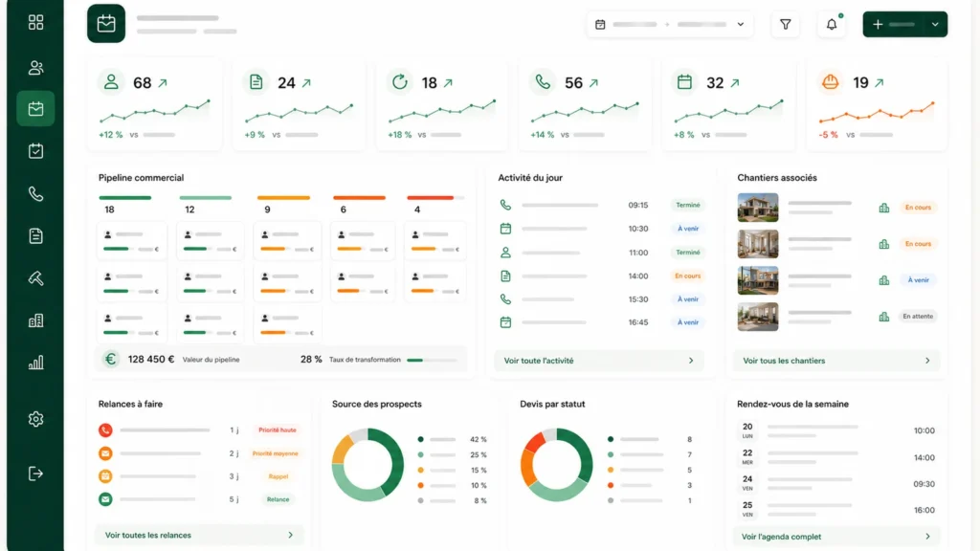Click the calendar icon of the 32 card
Screen dimensions: 980x551
tap(684, 82)
